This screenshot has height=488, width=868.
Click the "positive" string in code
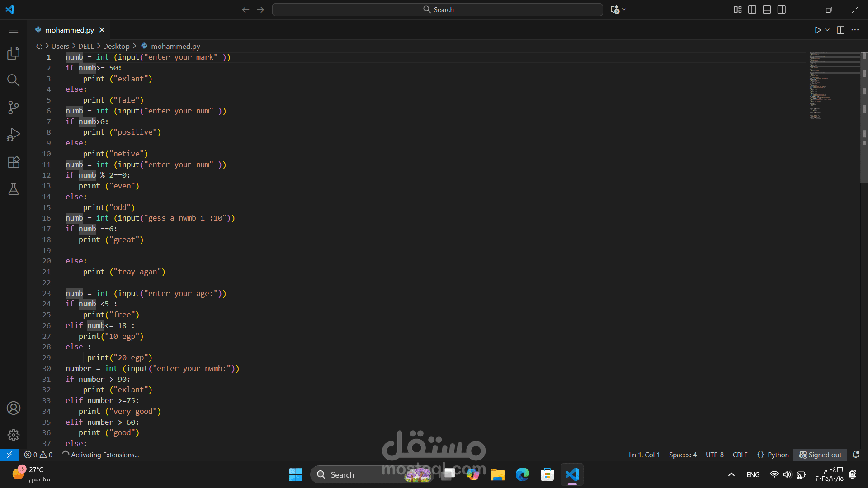tap(135, 132)
